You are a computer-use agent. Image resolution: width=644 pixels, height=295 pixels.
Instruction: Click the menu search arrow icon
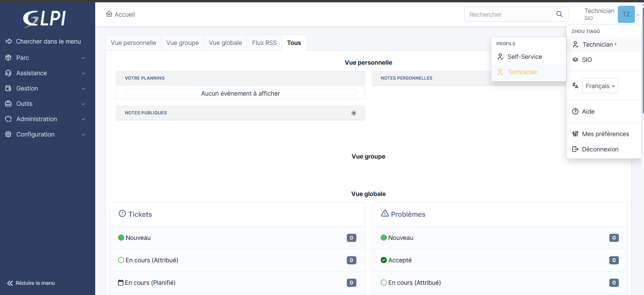click(x=9, y=41)
